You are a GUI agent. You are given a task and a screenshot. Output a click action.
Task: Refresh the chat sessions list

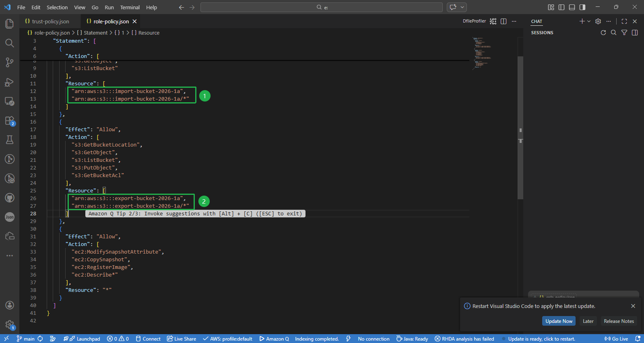coord(603,33)
